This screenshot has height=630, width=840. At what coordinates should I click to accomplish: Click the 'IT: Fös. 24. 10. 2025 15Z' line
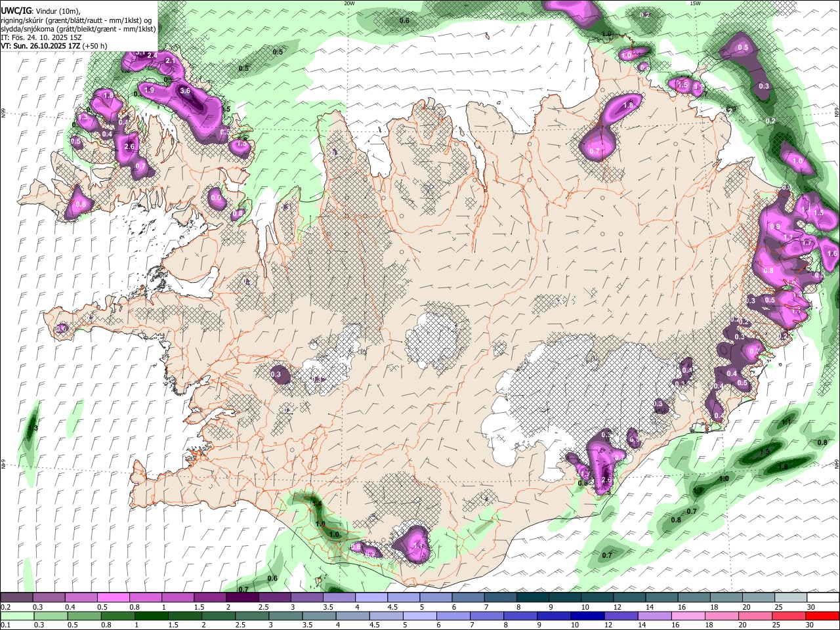coord(41,37)
